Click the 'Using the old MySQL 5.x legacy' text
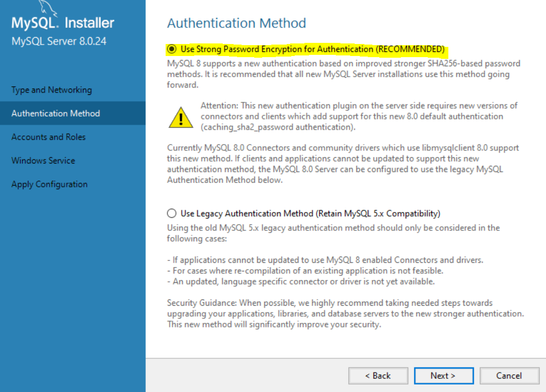 tap(333, 233)
